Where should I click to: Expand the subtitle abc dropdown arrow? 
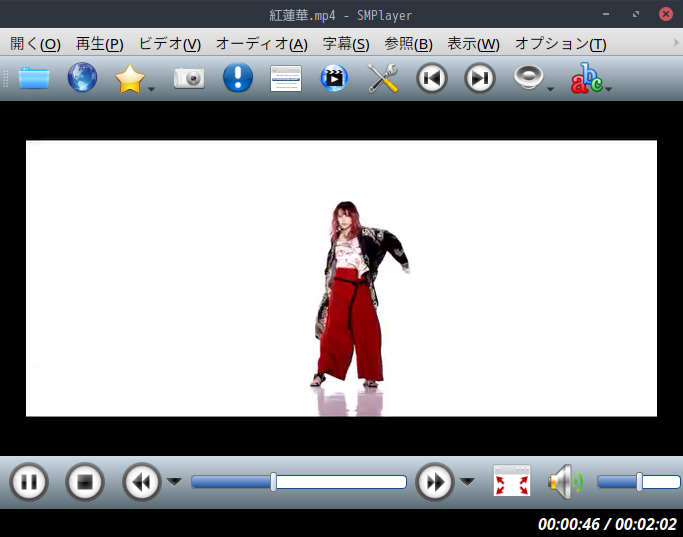coord(609,89)
